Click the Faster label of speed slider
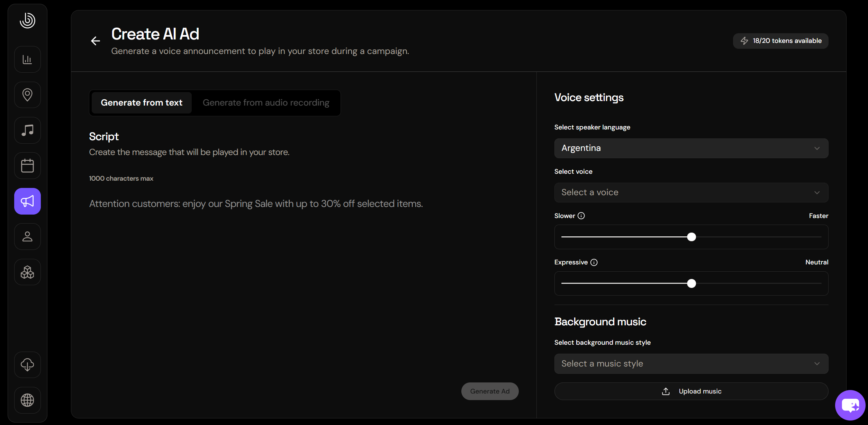Viewport: 868px width, 425px height. [819, 216]
